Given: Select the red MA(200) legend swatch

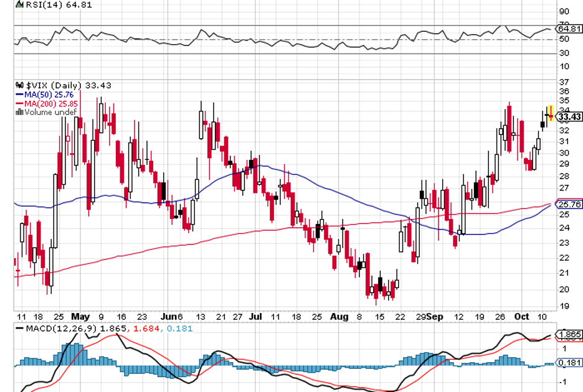Looking at the screenshot, I should click(x=19, y=103).
